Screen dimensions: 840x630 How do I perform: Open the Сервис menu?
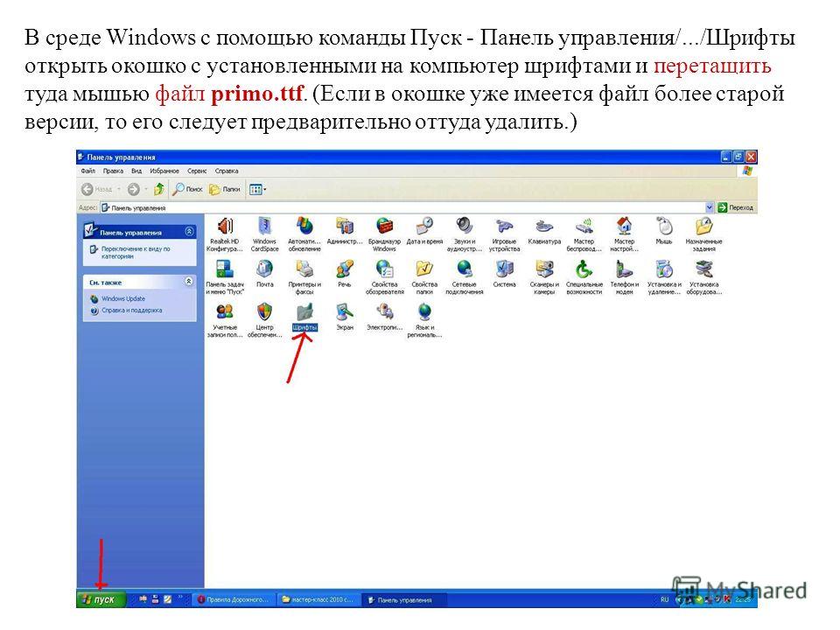(197, 171)
